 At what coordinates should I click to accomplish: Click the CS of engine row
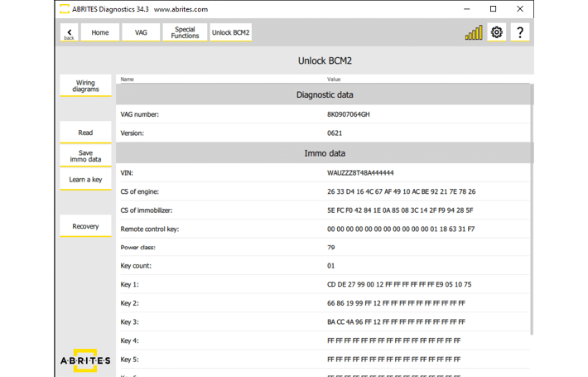323,191
